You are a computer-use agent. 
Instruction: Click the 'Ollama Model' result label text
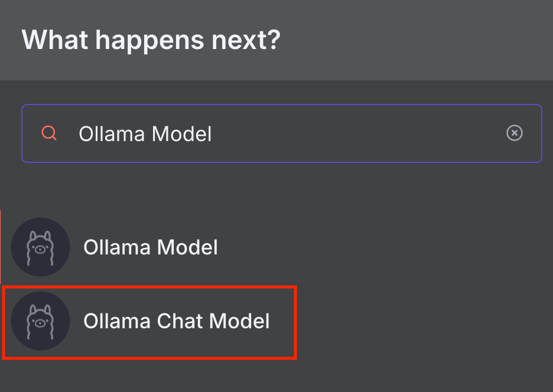(151, 247)
